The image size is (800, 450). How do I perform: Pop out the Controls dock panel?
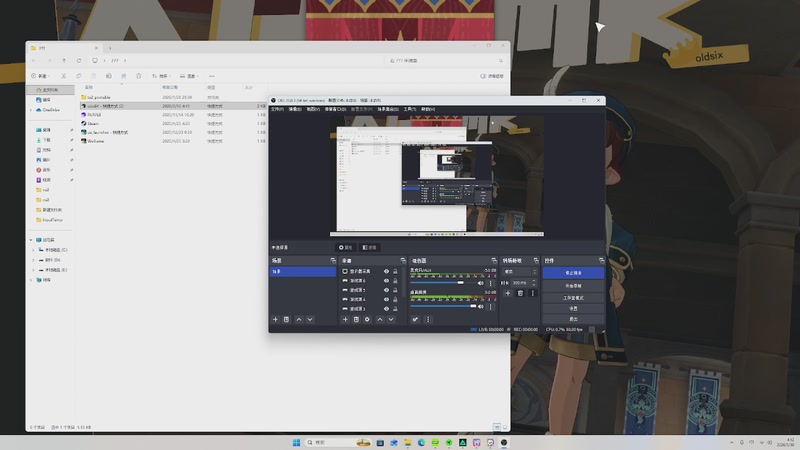[x=601, y=261]
